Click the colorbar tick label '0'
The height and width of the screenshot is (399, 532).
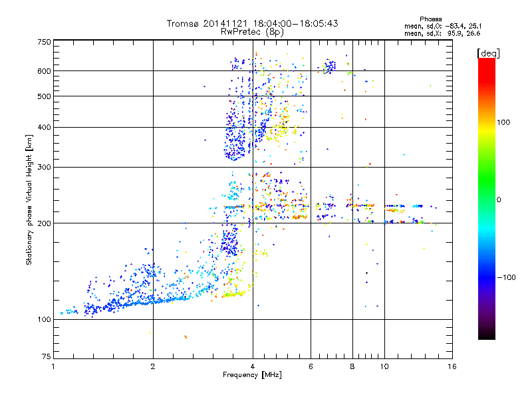point(498,200)
